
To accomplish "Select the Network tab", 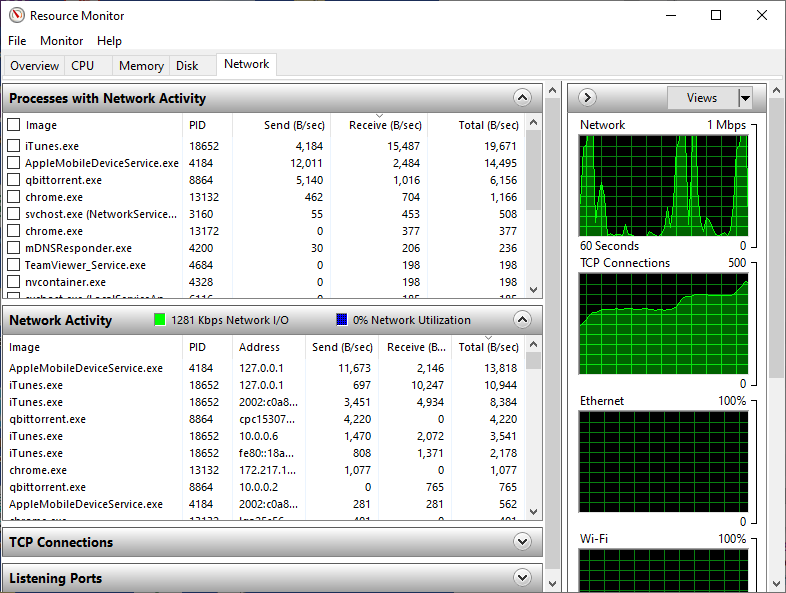I will tap(247, 64).
